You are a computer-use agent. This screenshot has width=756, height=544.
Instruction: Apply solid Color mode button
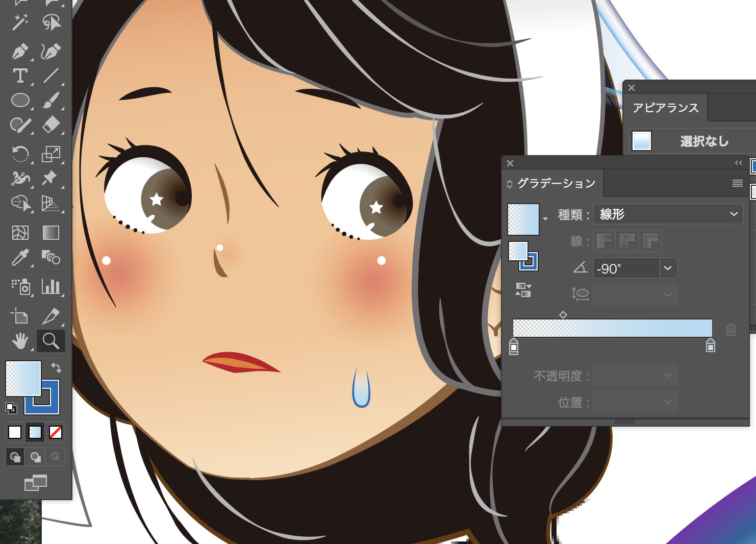(x=15, y=432)
